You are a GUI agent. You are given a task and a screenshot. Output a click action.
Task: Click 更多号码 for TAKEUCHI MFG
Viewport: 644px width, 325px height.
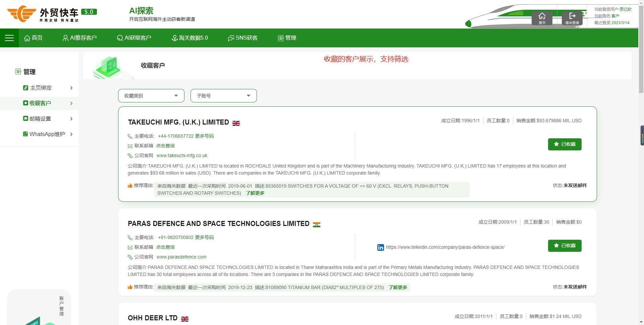pos(204,136)
